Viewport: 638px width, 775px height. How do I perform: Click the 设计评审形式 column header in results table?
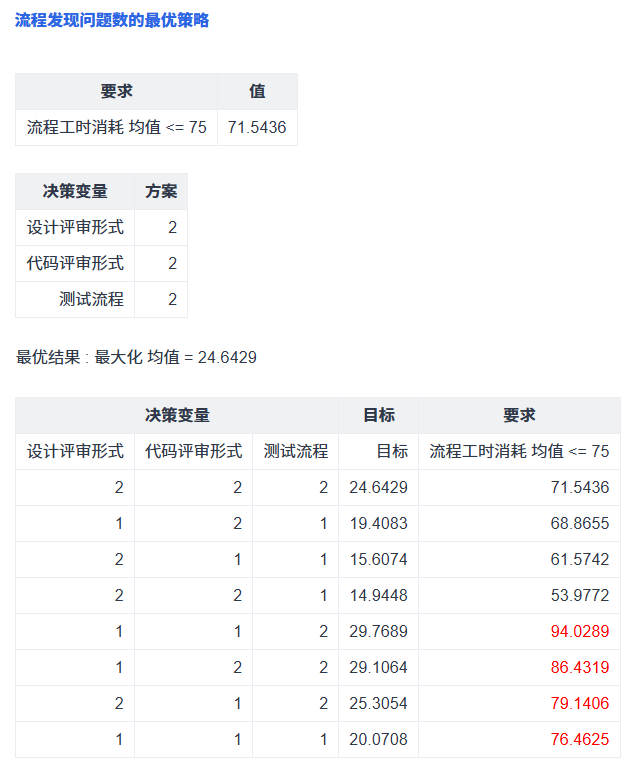coord(75,451)
